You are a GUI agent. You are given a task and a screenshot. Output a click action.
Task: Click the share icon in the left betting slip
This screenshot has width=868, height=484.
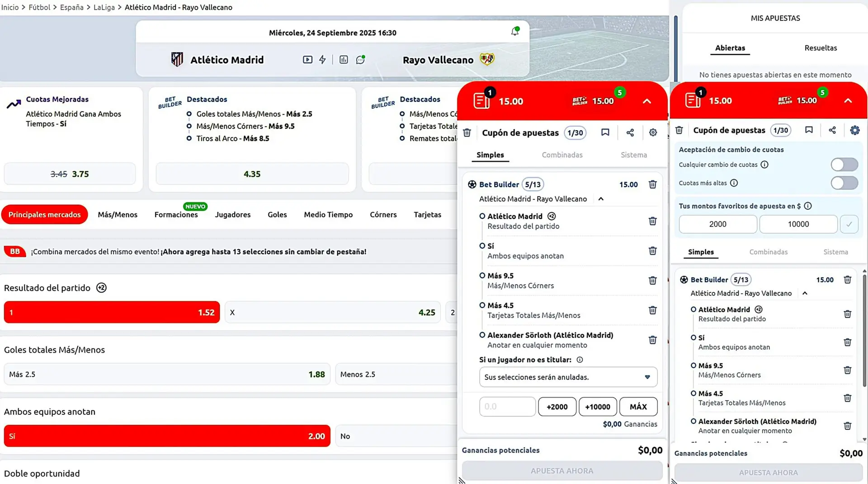630,132
